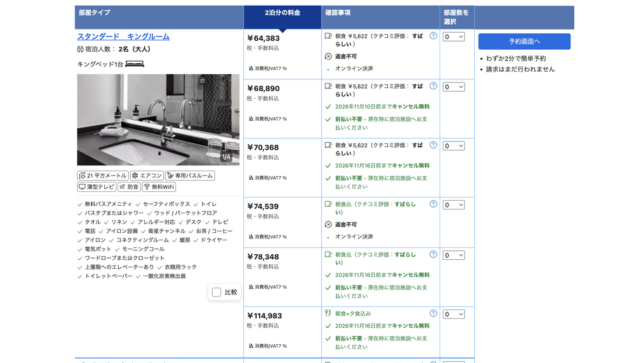Image resolution: width=644 pixels, height=363 pixels.
Task: Click breakfast cup icon in ¥64,383 row
Action: [328, 36]
